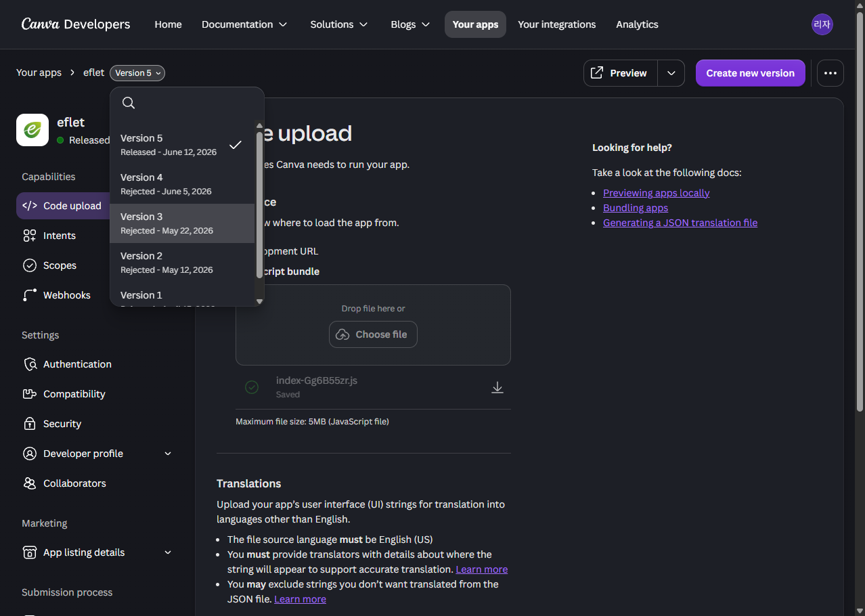Click Your apps breadcrumb
This screenshot has height=616, width=865.
coord(39,72)
